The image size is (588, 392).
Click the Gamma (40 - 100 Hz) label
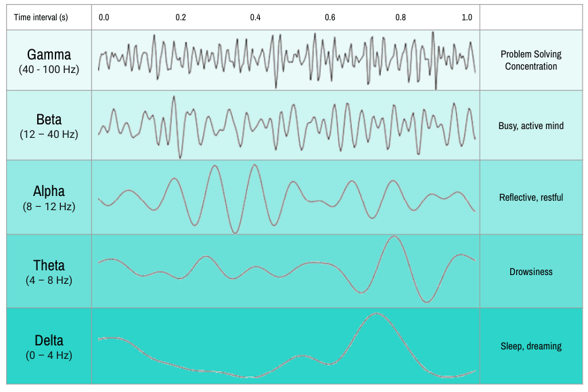(49, 61)
